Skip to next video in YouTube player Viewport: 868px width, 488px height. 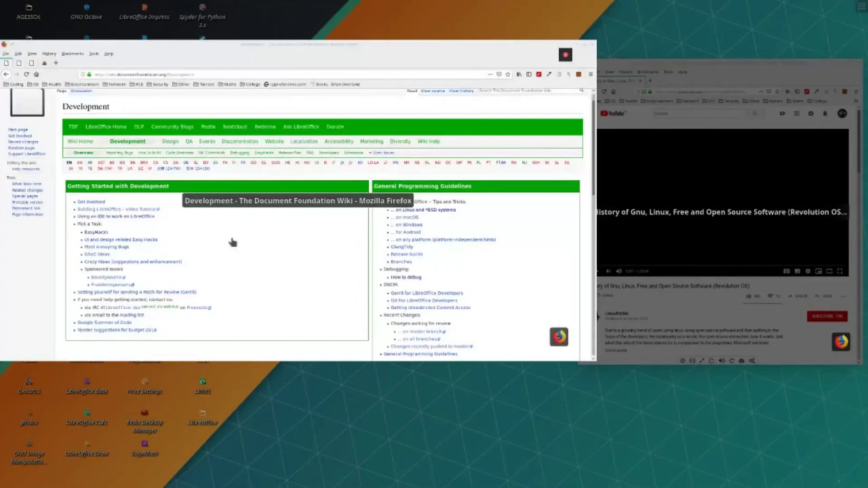[x=608, y=271]
